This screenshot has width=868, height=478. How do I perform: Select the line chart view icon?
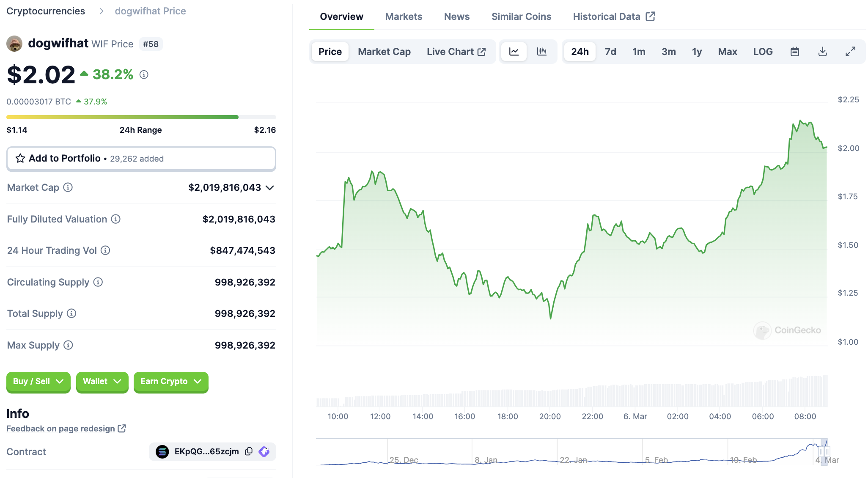click(x=514, y=52)
